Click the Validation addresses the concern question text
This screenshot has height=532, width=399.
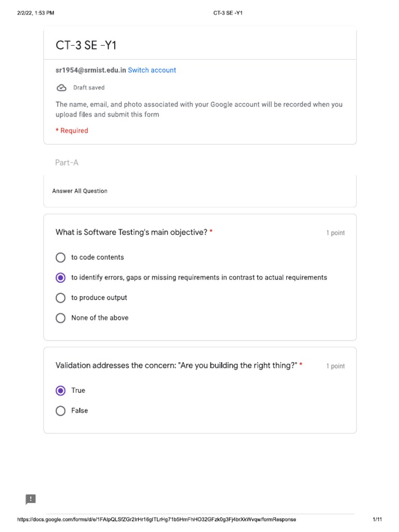click(176, 365)
